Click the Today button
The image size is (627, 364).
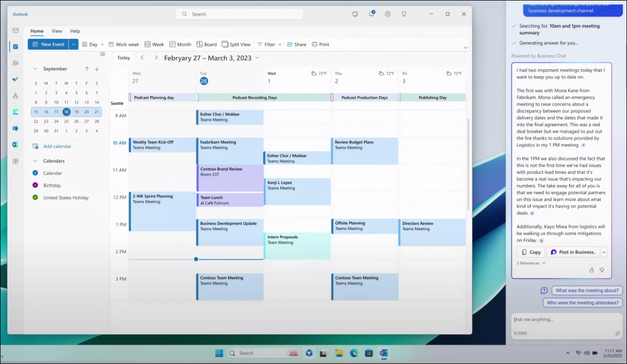(124, 58)
